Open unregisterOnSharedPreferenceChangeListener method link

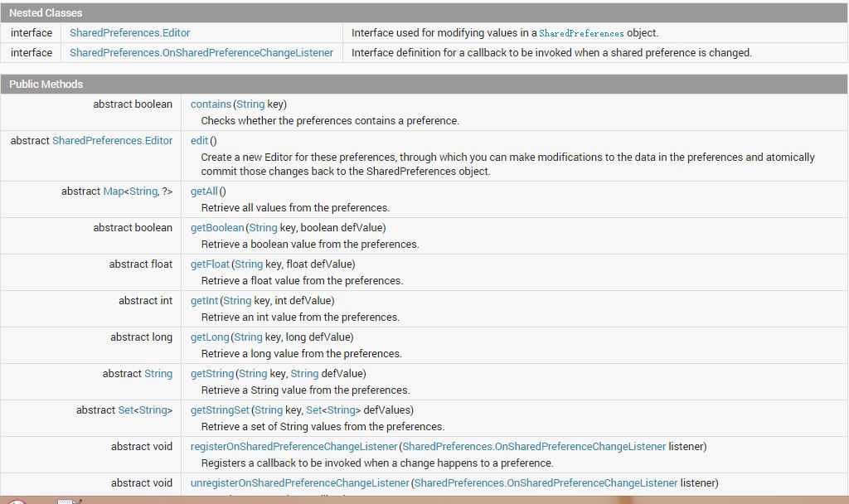point(300,483)
